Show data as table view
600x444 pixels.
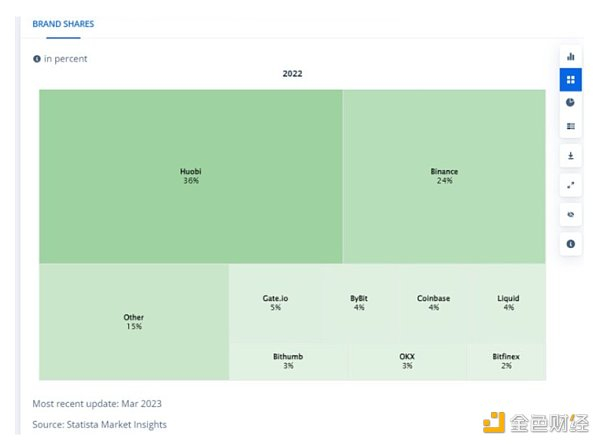[x=571, y=126]
